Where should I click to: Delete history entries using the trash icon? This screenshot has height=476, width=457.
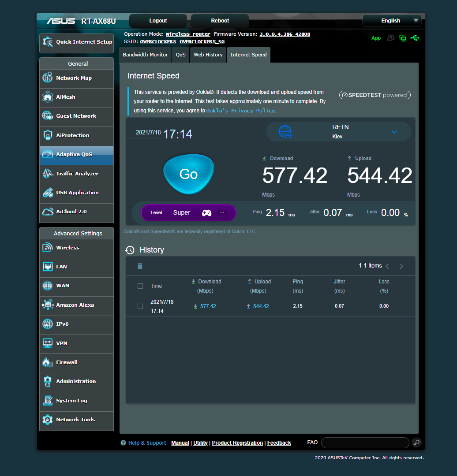tap(140, 266)
